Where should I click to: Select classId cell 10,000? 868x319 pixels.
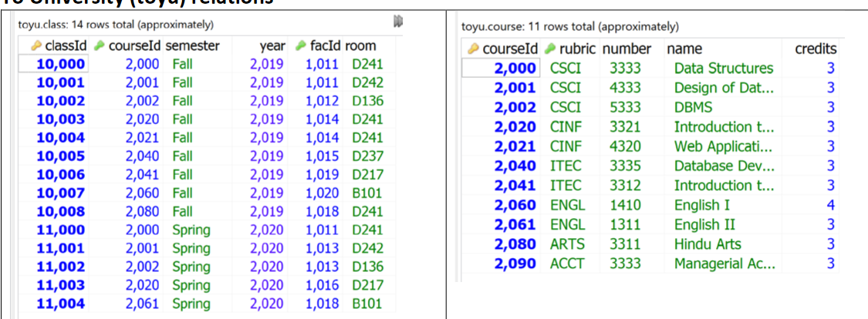pyautogui.click(x=61, y=64)
